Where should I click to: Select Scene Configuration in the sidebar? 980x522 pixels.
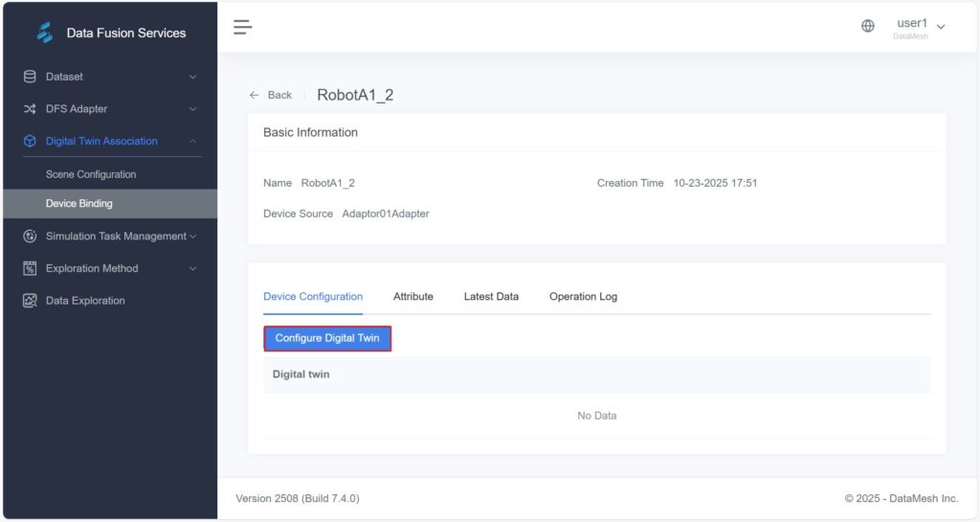[x=91, y=174]
